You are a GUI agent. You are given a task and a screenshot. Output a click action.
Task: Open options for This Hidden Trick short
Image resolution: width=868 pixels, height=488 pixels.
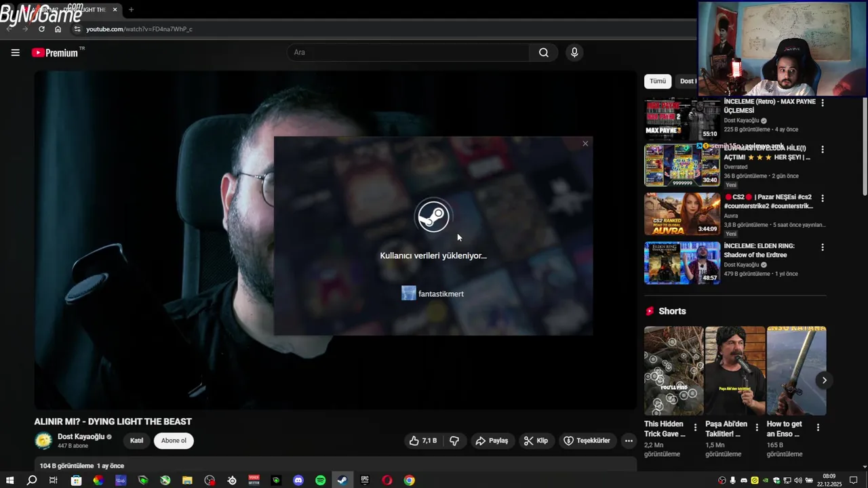point(695,428)
